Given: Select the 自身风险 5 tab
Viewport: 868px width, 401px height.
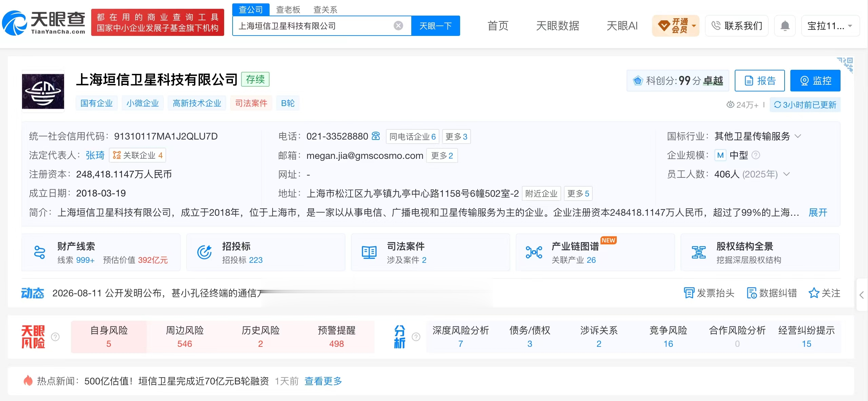Looking at the screenshot, I should 109,337.
